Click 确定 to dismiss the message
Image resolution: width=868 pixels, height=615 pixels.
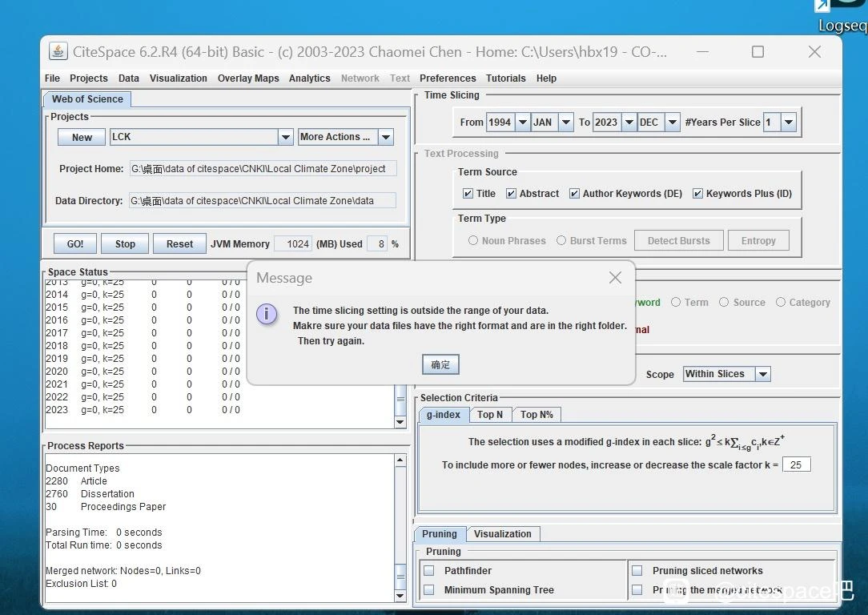(x=440, y=364)
